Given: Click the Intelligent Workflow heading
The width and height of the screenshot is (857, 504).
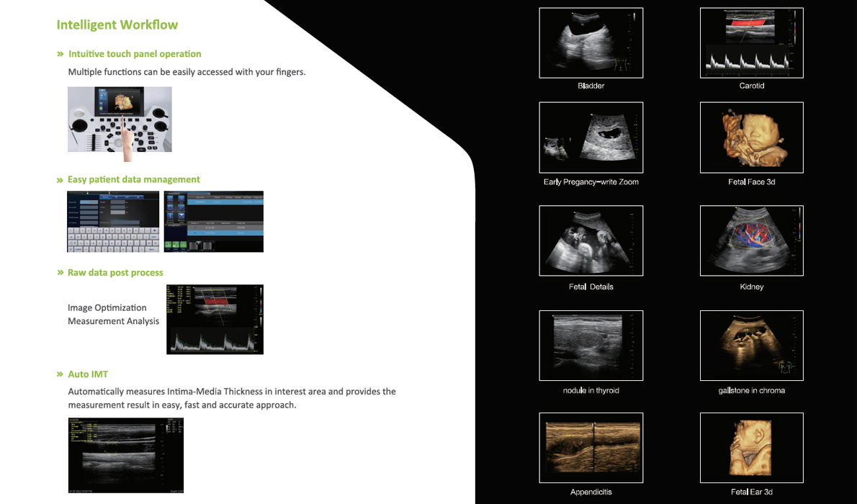Looking at the screenshot, I should pyautogui.click(x=117, y=24).
